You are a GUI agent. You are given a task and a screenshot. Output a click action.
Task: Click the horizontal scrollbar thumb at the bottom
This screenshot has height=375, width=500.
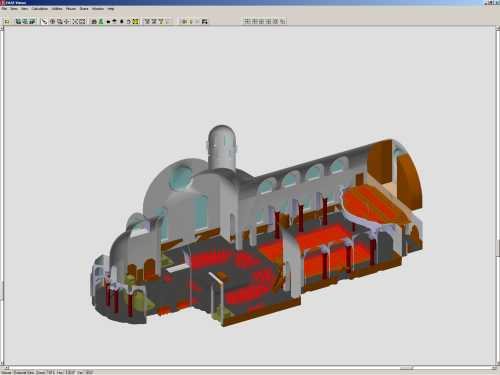pyautogui.click(x=407, y=368)
